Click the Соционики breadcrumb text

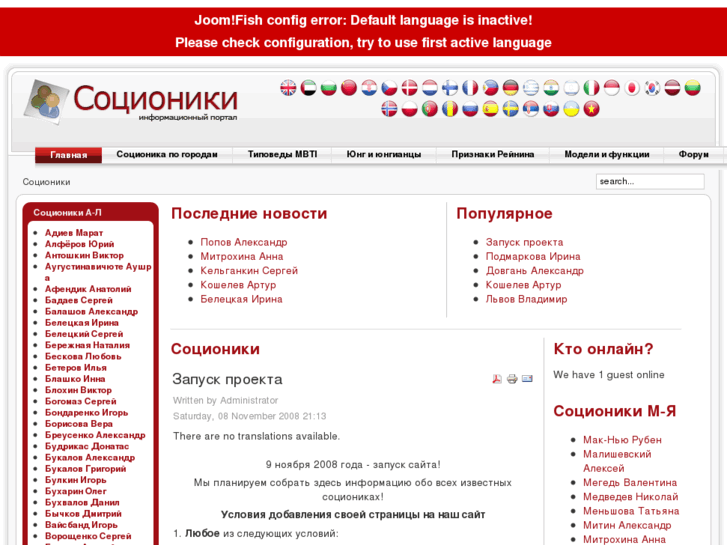[46, 182]
